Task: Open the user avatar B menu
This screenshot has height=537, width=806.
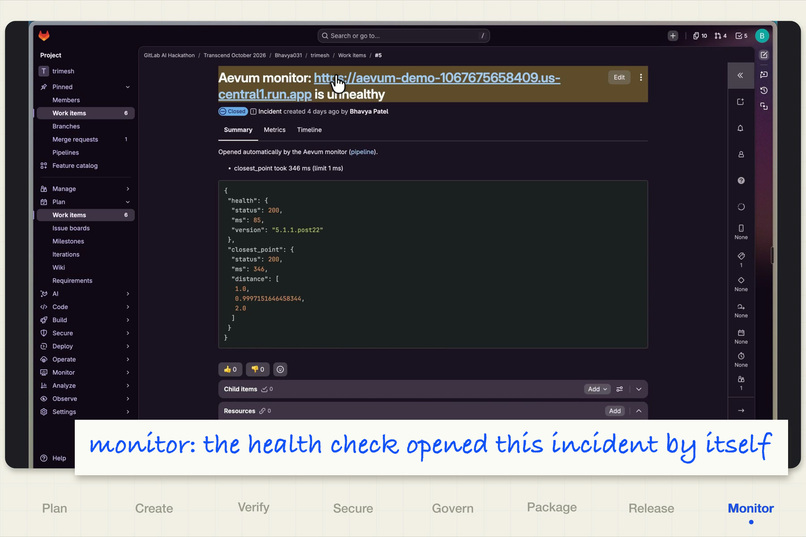Action: pos(762,35)
